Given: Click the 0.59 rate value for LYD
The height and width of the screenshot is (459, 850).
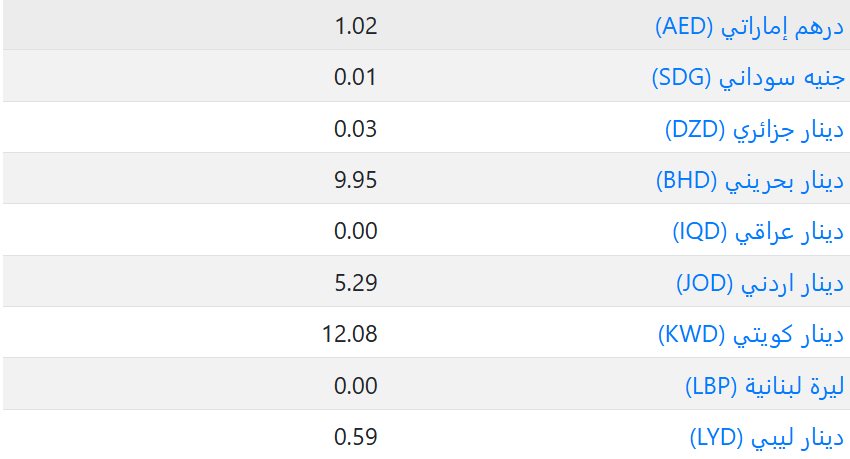Looking at the screenshot, I should [355, 437].
